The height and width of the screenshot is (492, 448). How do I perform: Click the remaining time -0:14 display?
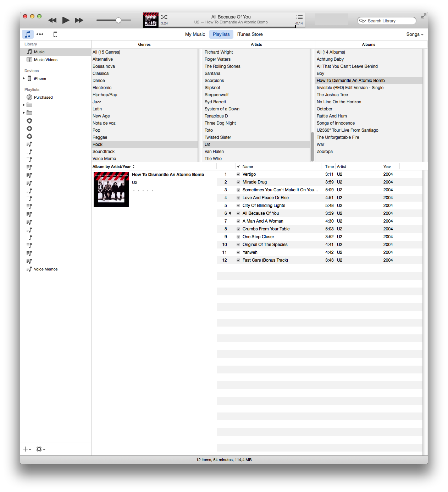coord(299,23)
